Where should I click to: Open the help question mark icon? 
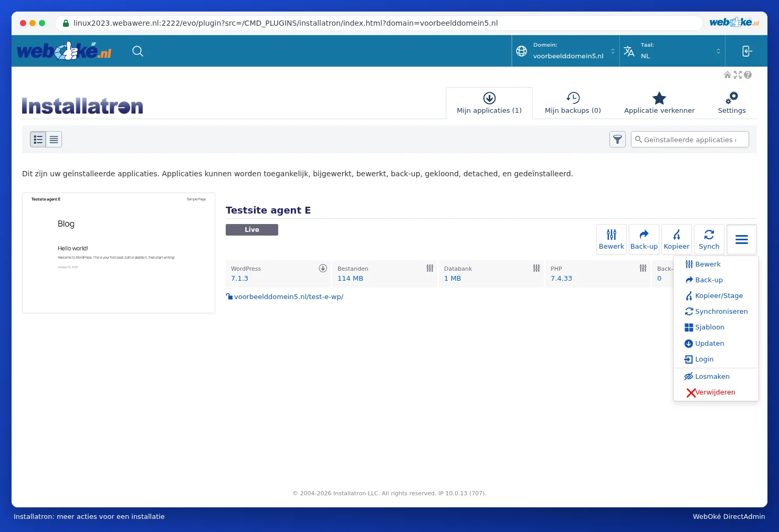tap(748, 75)
